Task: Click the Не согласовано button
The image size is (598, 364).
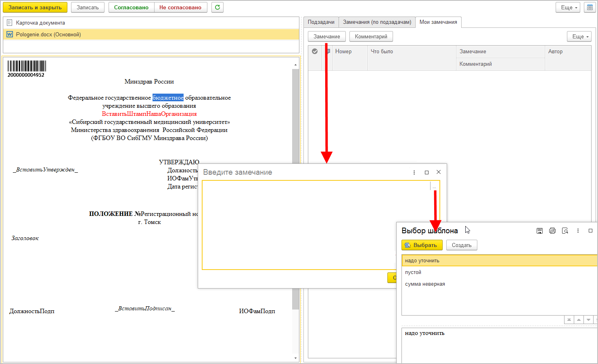Action: [x=180, y=7]
